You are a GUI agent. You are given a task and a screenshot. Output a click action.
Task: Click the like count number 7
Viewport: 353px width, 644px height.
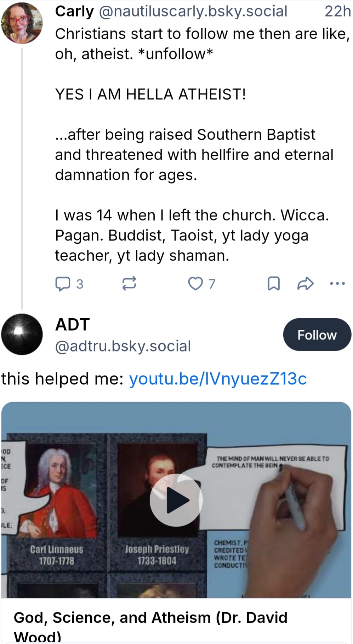coord(212,284)
